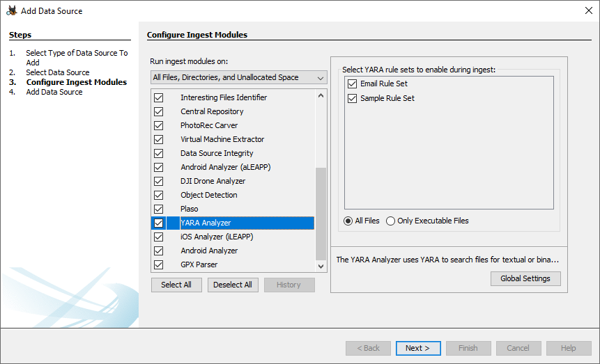
Task: Select the Virtual Machine Extractor module
Action: (x=222, y=139)
